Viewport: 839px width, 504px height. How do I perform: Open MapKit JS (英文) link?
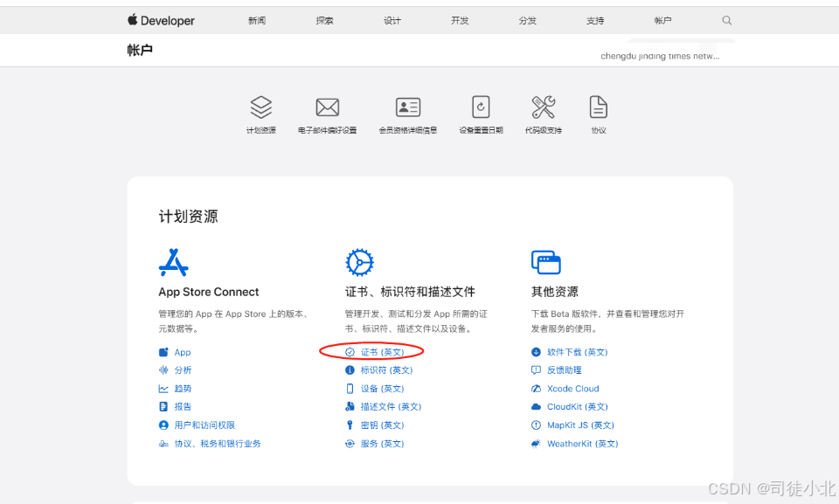point(580,425)
